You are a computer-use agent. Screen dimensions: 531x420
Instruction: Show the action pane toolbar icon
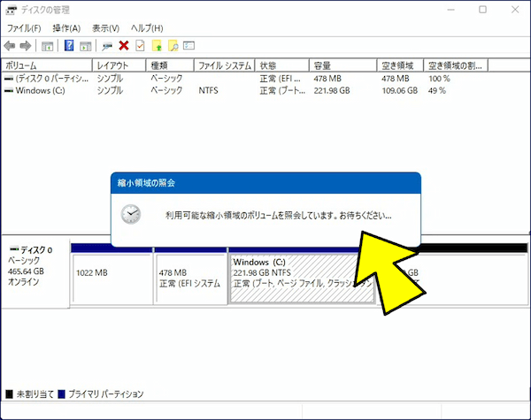[85, 46]
